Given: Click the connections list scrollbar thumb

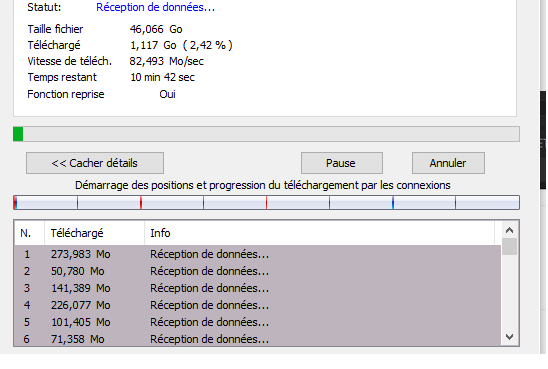Looking at the screenshot, I should 510,247.
